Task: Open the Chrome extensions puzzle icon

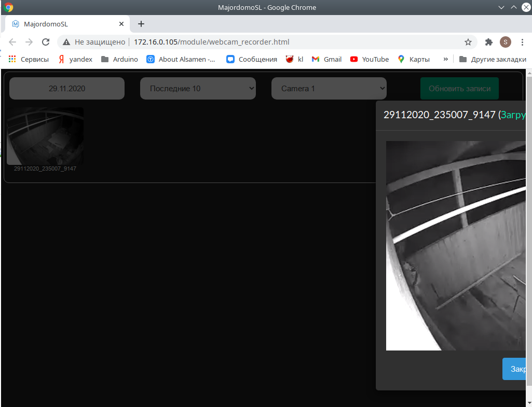Action: click(488, 42)
